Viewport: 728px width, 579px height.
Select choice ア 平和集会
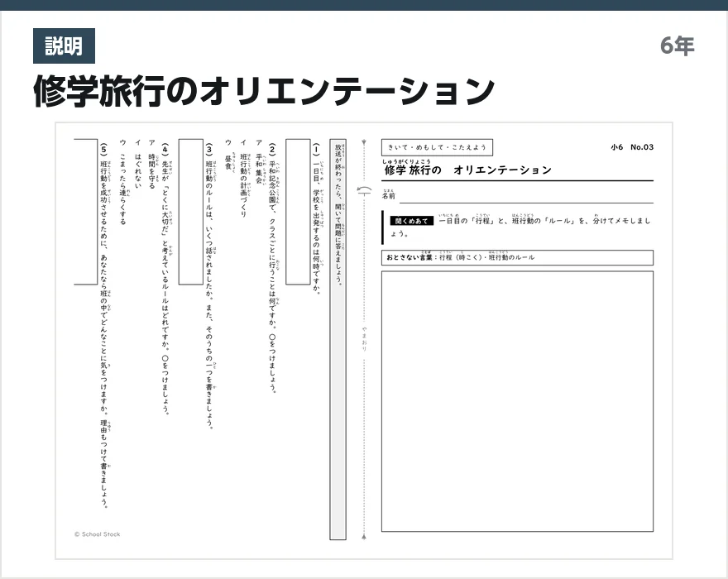tap(260, 161)
